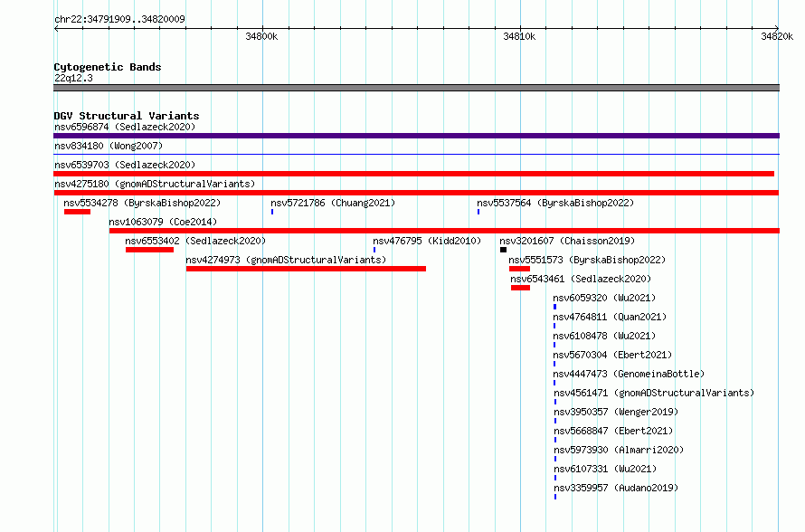Screen dimensions: 805x532
Task: Click the blue marker under nsv476795
Action: [x=374, y=250]
